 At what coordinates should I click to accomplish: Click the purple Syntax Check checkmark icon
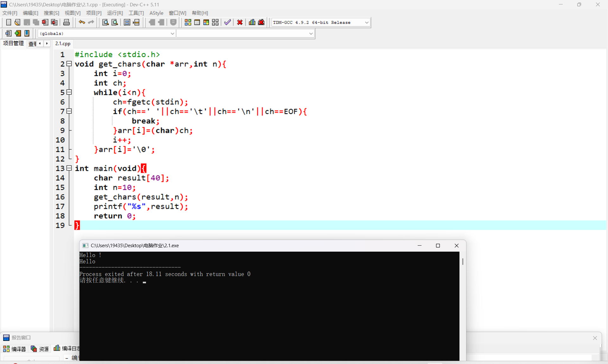tap(227, 22)
